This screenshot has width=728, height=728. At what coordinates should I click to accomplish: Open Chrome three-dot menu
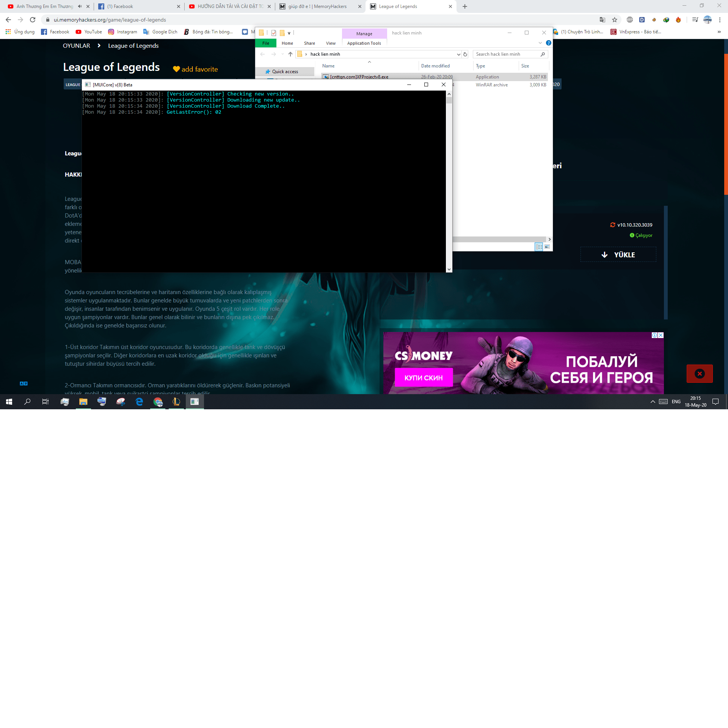[720, 20]
